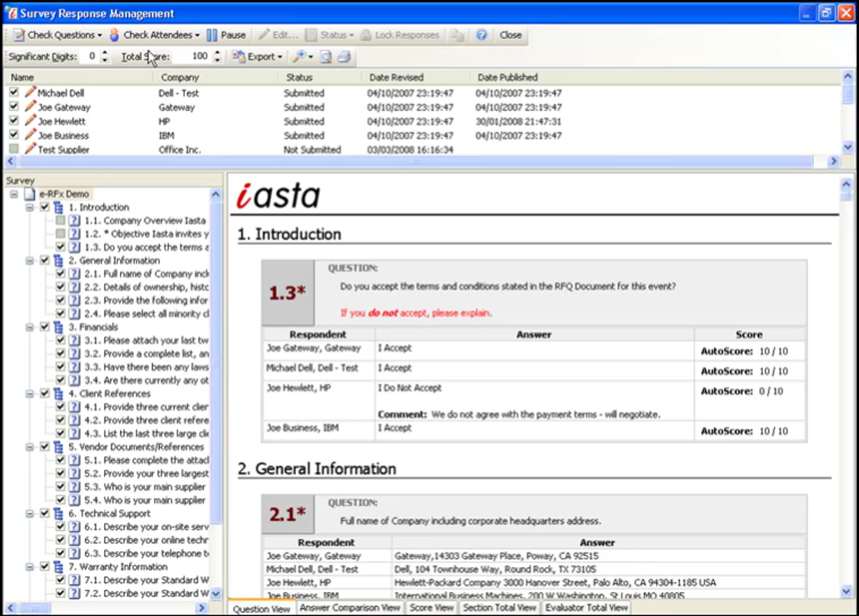Check the Test Supplier respondent checkbox
Viewport: 859px width, 616px height.
pos(14,149)
